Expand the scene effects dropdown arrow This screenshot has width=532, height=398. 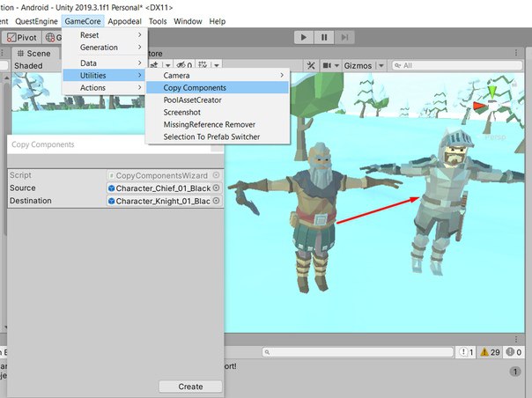pos(168,65)
